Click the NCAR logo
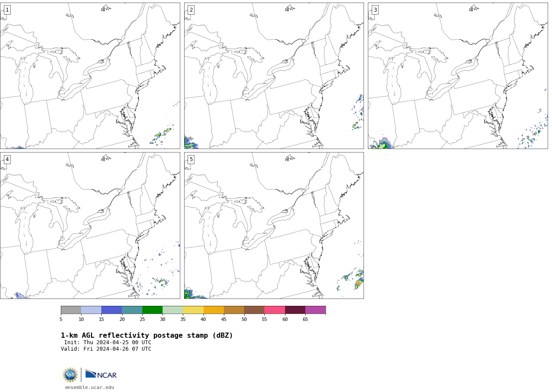 (x=101, y=374)
